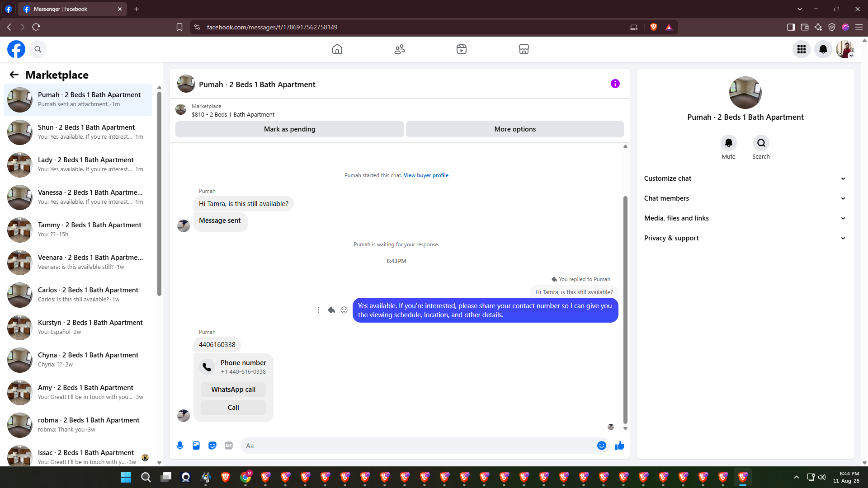Open the Reels video icon
This screenshot has height=488, width=868.
pyautogui.click(x=462, y=49)
